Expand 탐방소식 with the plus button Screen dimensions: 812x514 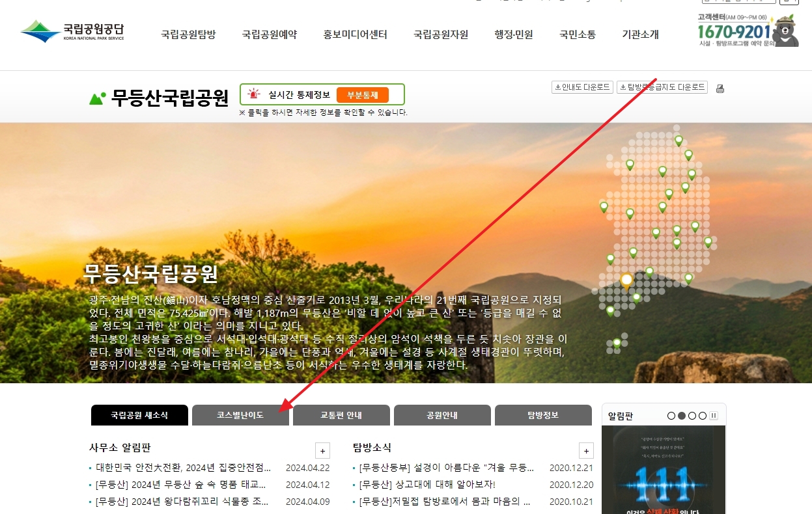click(586, 450)
